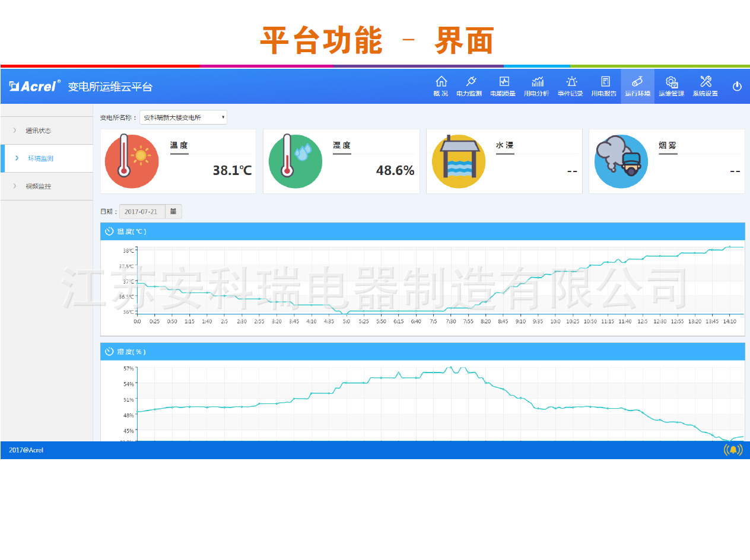Click the 变电所名称： label
The width and height of the screenshot is (750, 560).
pos(119,117)
